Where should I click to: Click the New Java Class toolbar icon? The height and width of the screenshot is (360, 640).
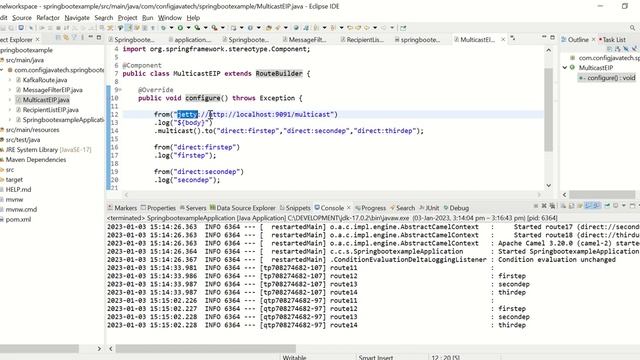tap(250, 28)
